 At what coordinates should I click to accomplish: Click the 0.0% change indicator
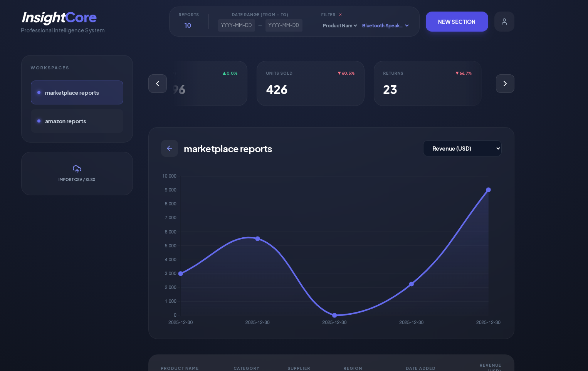coord(230,73)
